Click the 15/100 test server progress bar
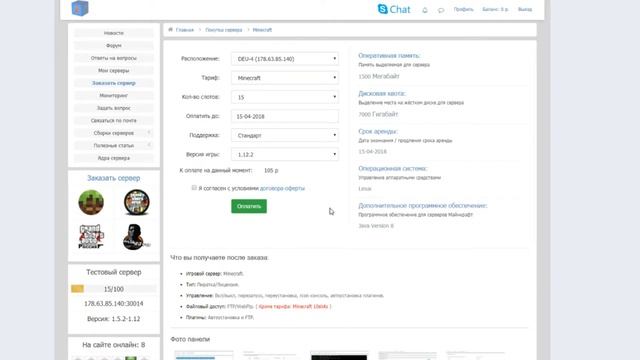This screenshot has height=360, width=640. (113, 289)
